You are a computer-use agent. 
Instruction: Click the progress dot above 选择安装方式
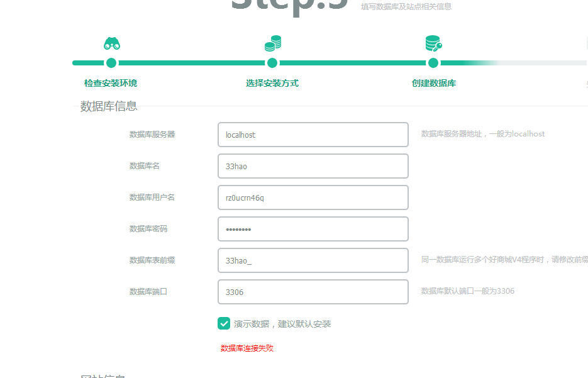pyautogui.click(x=273, y=63)
